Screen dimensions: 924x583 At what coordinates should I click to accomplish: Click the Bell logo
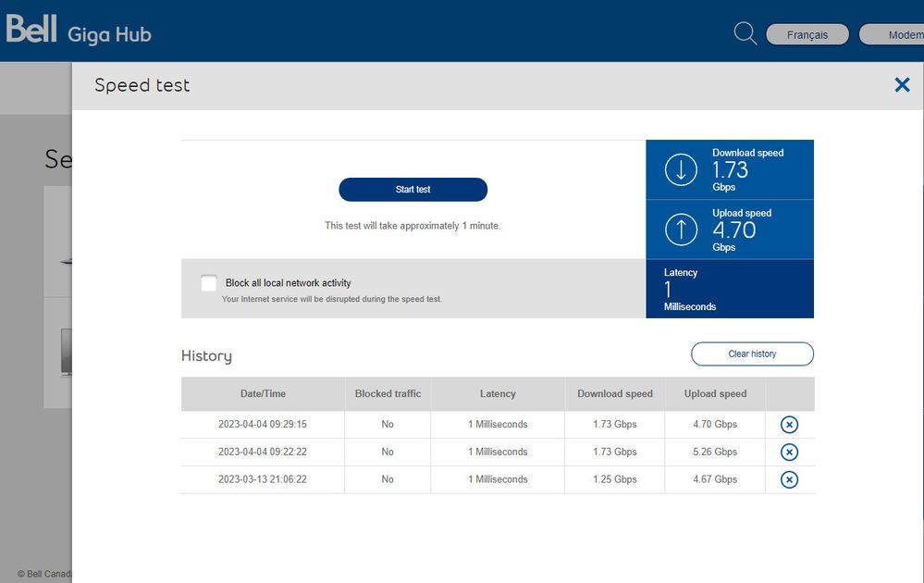(x=31, y=31)
